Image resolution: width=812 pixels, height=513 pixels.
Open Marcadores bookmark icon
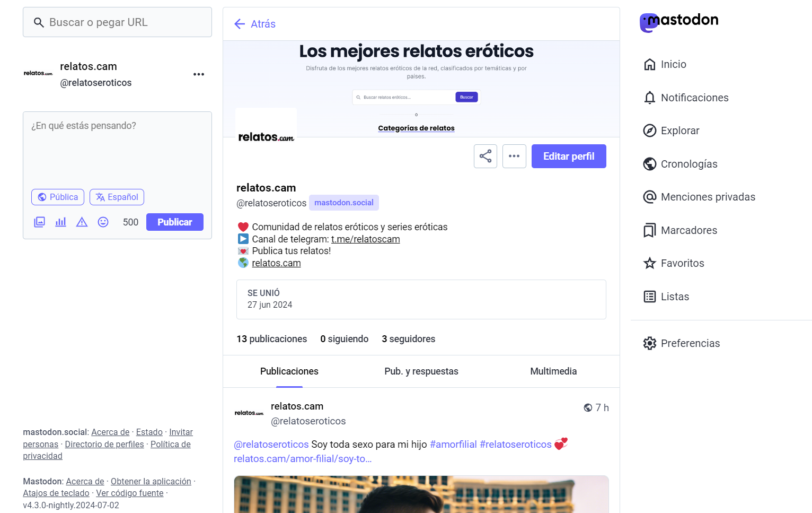650,230
